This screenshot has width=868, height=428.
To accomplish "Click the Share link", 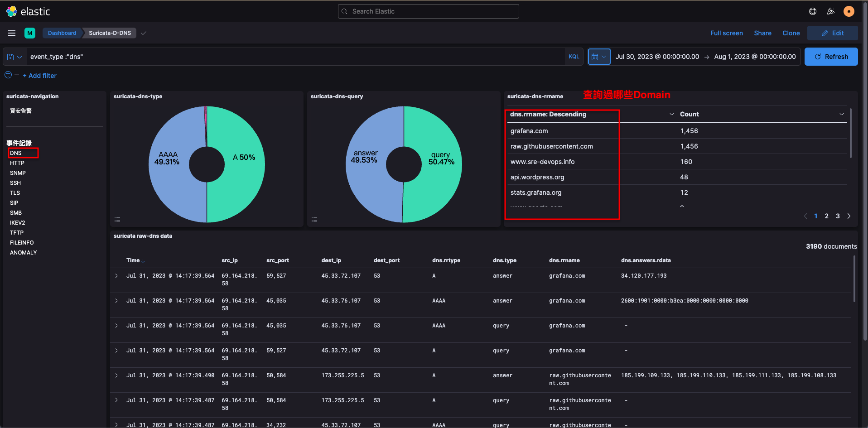I will pos(762,33).
